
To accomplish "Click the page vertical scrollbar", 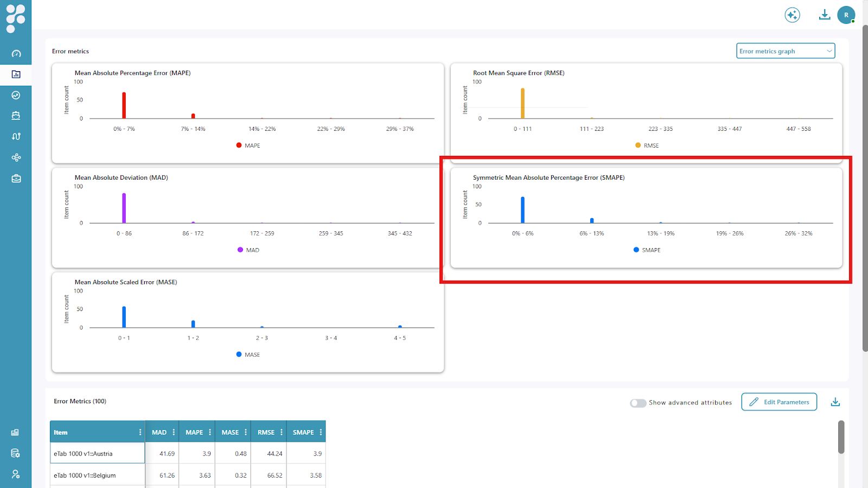I will (x=865, y=189).
